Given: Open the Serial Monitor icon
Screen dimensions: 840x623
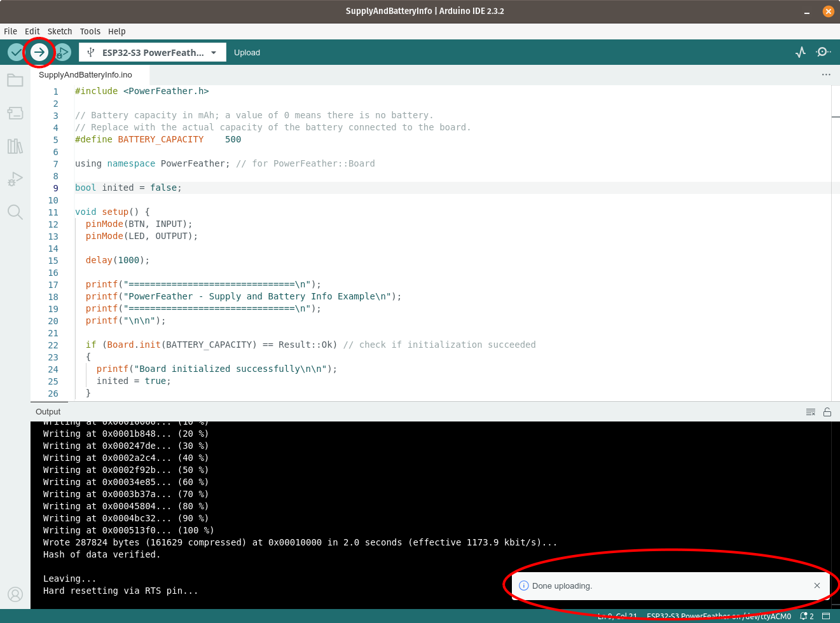Looking at the screenshot, I should (823, 52).
